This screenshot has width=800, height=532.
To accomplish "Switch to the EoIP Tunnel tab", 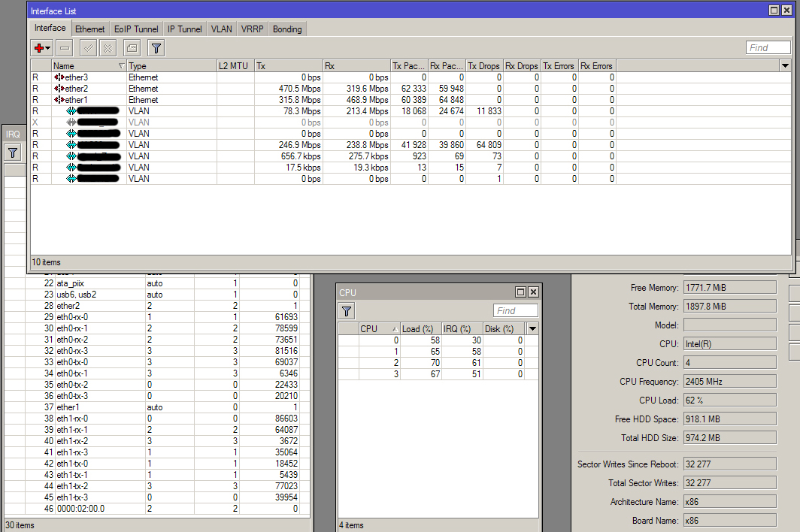I will click(136, 29).
